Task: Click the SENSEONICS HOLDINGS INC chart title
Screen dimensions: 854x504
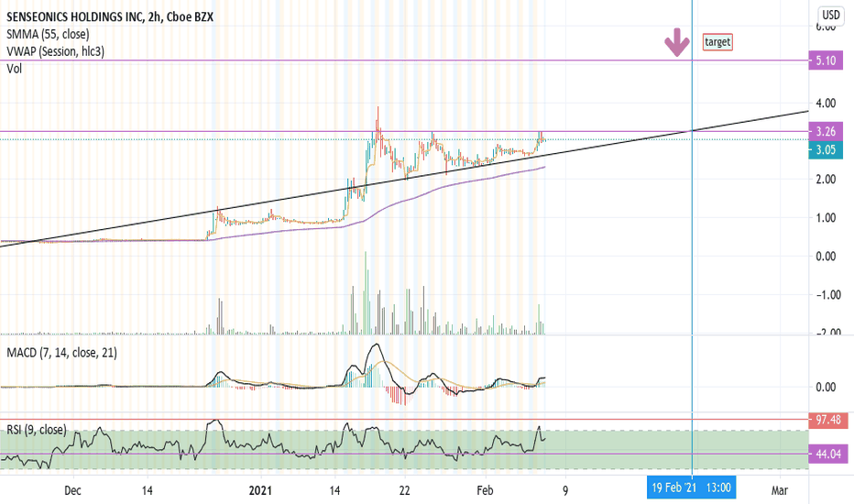Action: click(x=110, y=16)
